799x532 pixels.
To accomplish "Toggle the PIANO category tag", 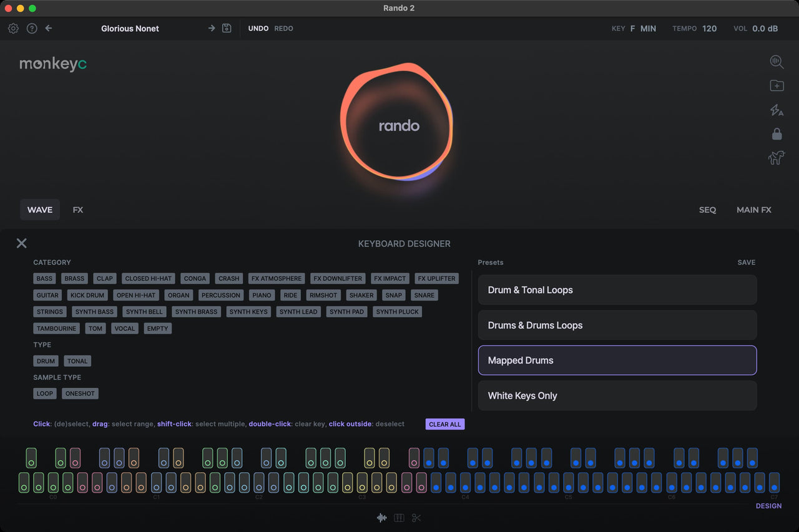I will [x=262, y=295].
